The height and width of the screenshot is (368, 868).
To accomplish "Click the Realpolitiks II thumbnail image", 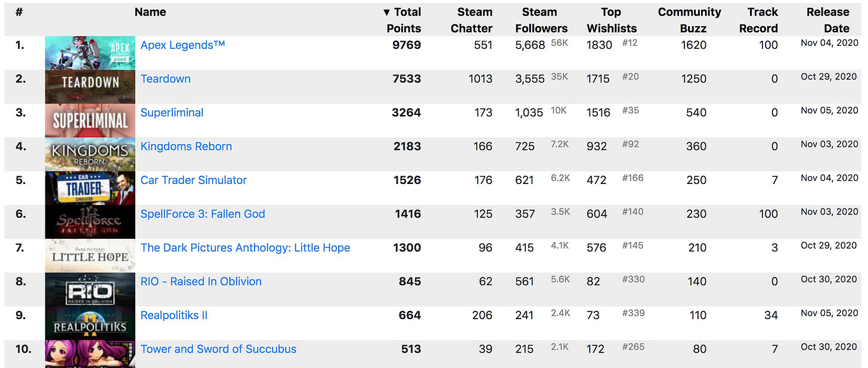I will [x=90, y=324].
